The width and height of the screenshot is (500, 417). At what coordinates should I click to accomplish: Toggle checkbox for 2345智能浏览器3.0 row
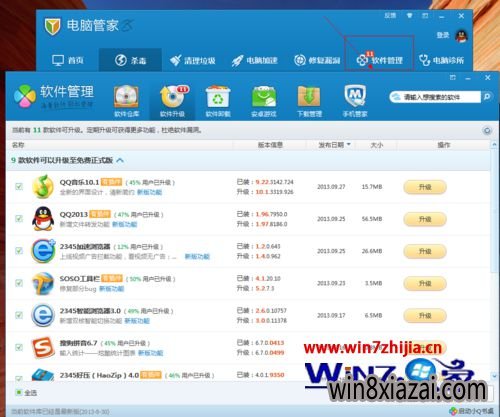coord(19,315)
